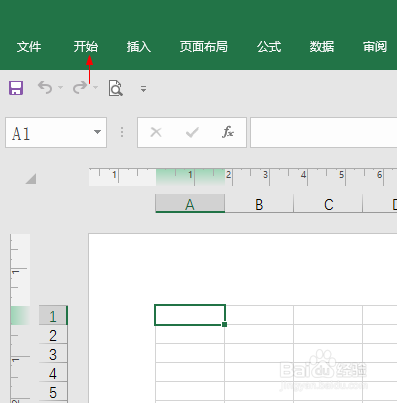Open the Name Box dropdown arrow

(97, 132)
